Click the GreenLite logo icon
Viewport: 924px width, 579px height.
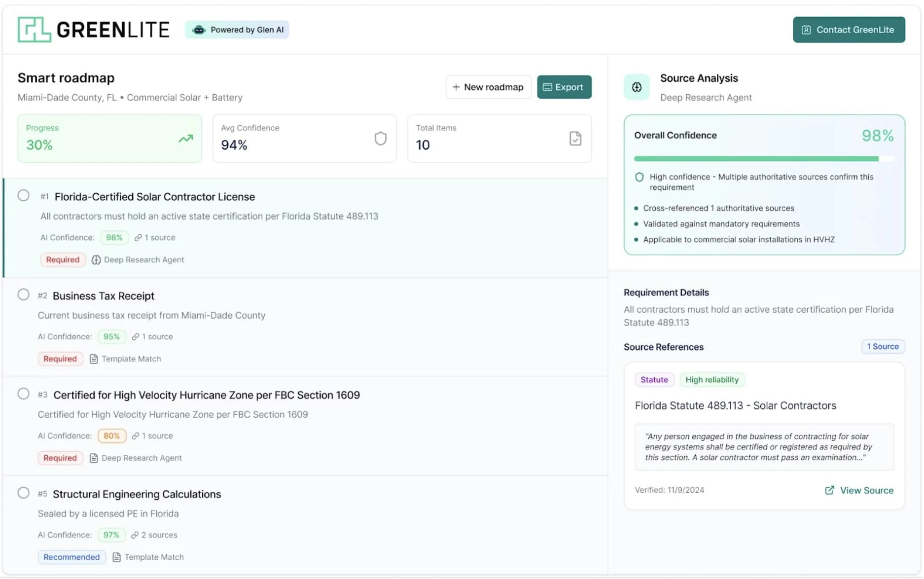[x=34, y=30]
